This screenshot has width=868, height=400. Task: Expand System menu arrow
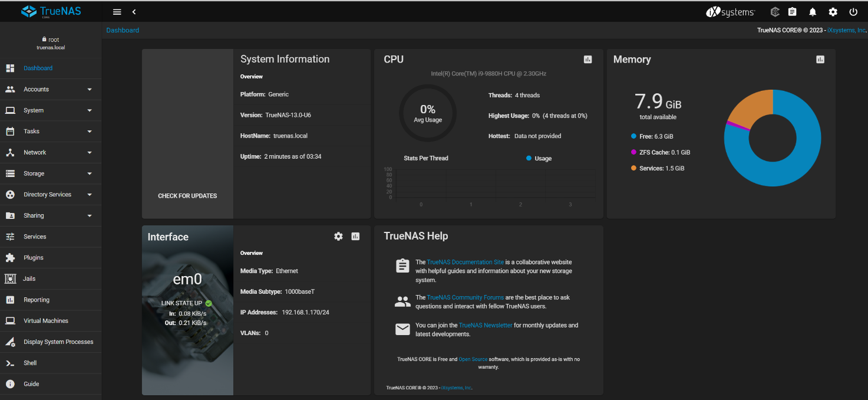pos(90,110)
